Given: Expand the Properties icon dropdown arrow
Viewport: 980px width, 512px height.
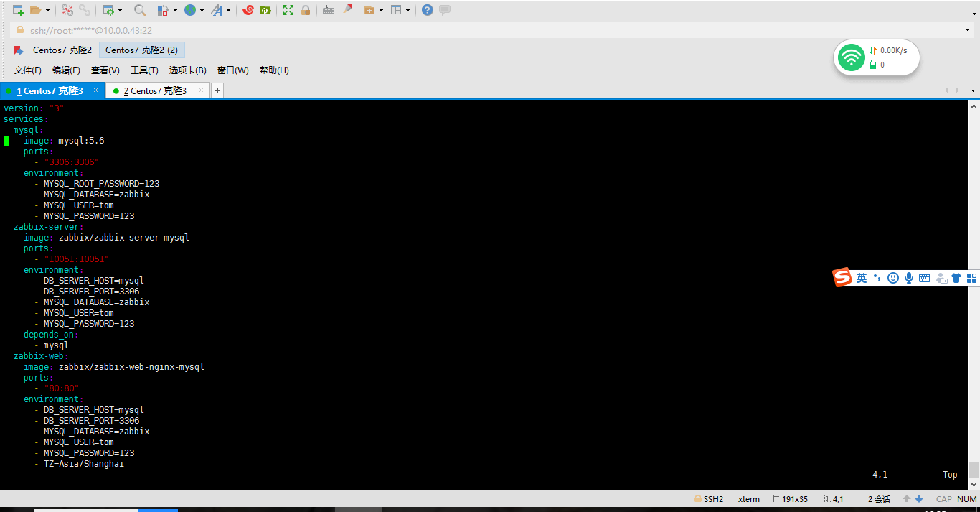Looking at the screenshot, I should click(x=120, y=11).
